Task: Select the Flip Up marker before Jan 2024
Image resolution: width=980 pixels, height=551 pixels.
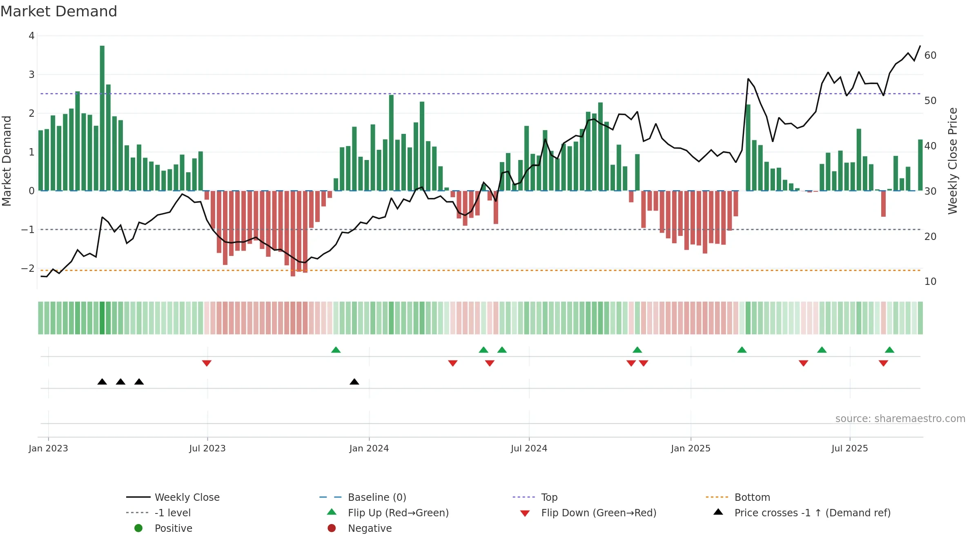Action: pos(336,350)
